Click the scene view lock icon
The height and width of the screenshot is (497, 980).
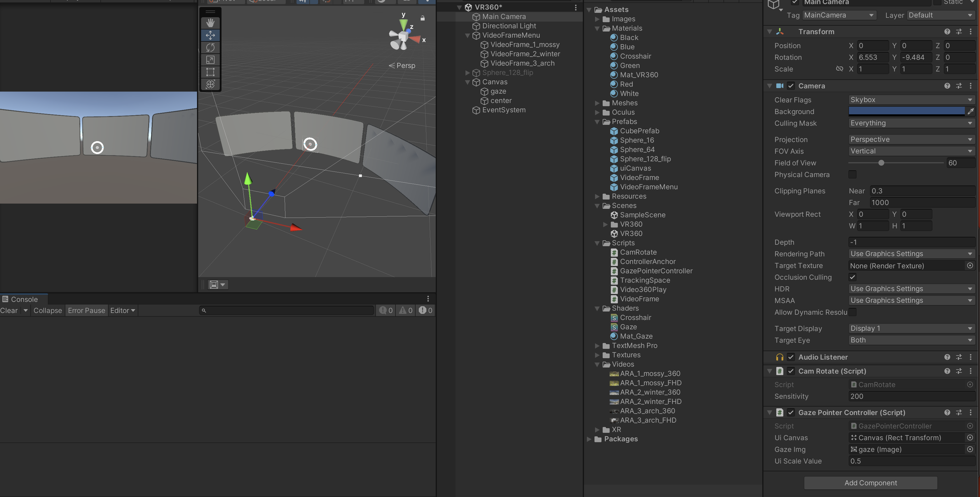tap(422, 18)
